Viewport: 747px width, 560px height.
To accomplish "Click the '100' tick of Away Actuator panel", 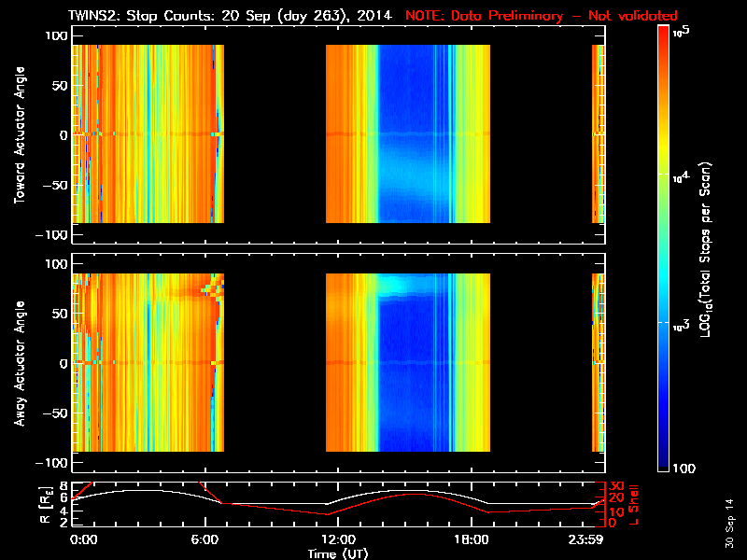I will (56, 264).
